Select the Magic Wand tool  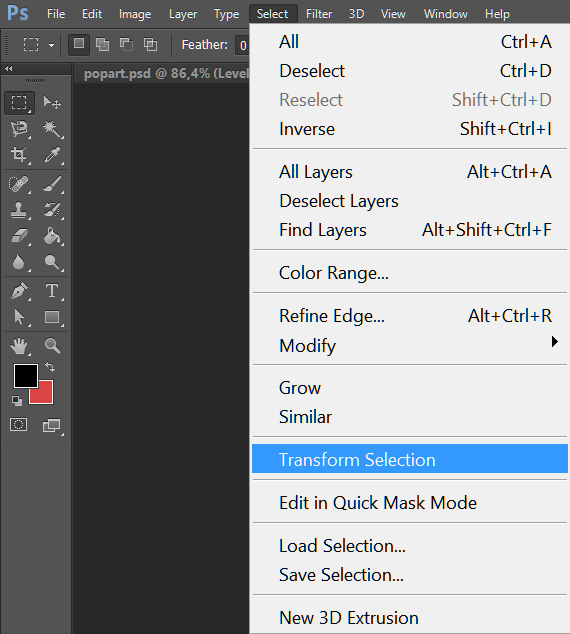[52, 129]
